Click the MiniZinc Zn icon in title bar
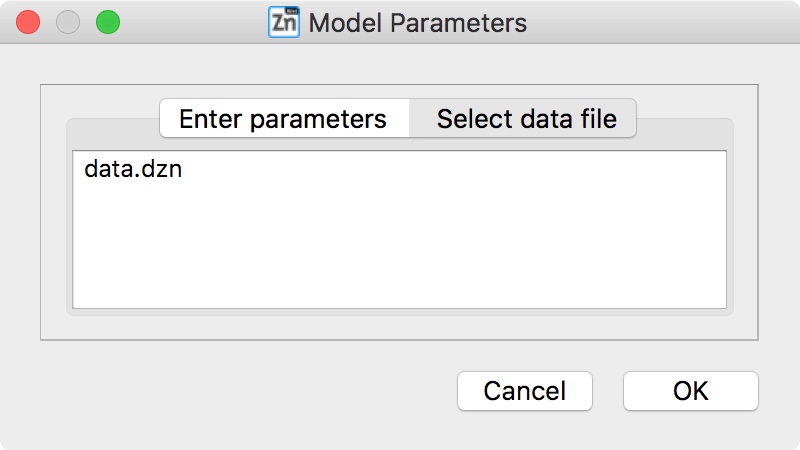 285,22
